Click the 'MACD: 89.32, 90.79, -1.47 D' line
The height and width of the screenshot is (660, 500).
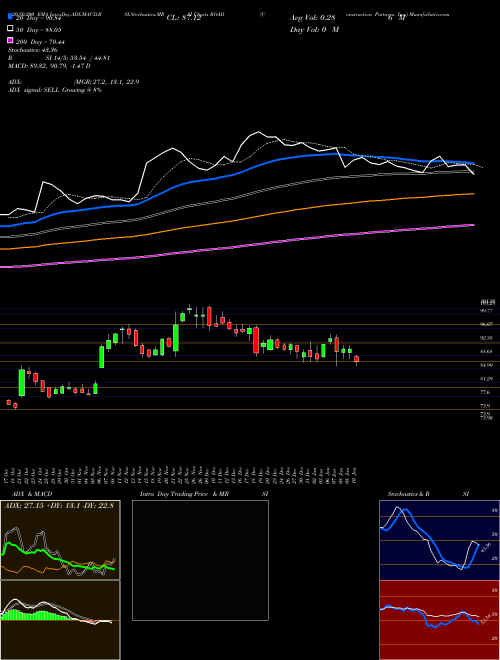pos(49,66)
